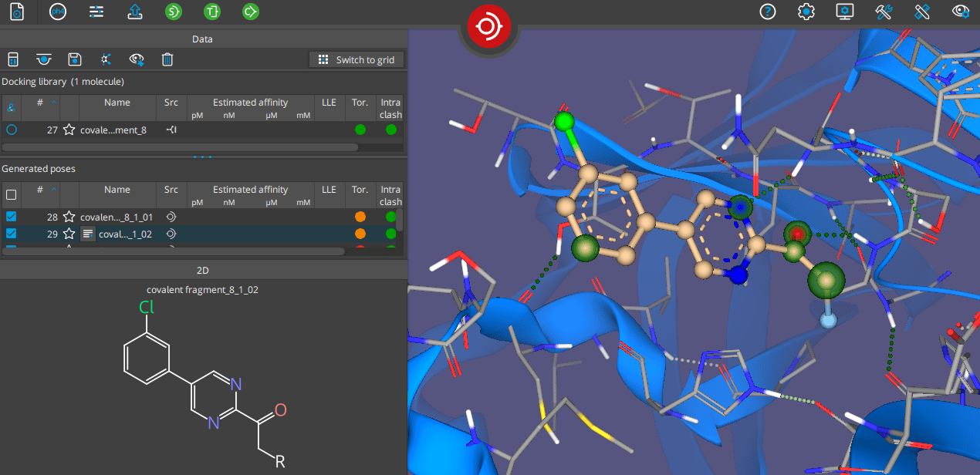Image resolution: width=980 pixels, height=475 pixels.
Task: Select the Data panel header
Action: pyautogui.click(x=202, y=39)
